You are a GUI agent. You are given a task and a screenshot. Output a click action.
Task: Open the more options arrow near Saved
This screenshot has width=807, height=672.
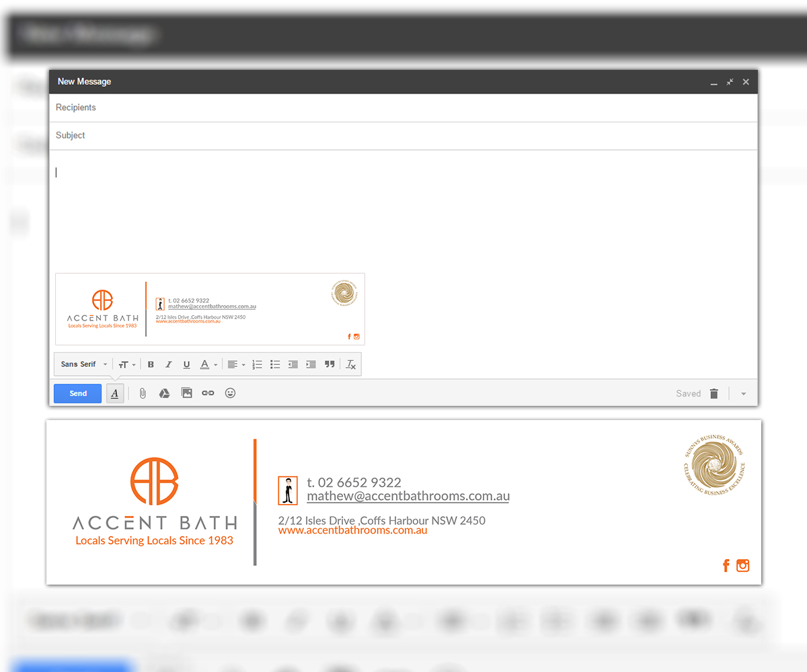(x=743, y=393)
